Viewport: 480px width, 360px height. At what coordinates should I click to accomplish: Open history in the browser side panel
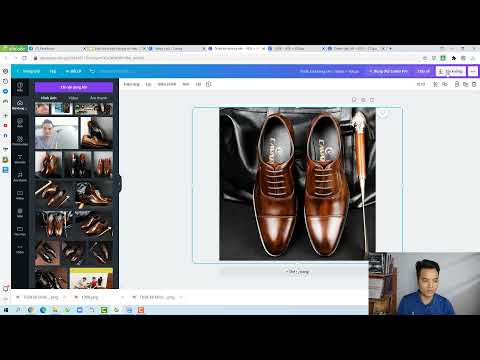pyautogui.click(x=5, y=81)
